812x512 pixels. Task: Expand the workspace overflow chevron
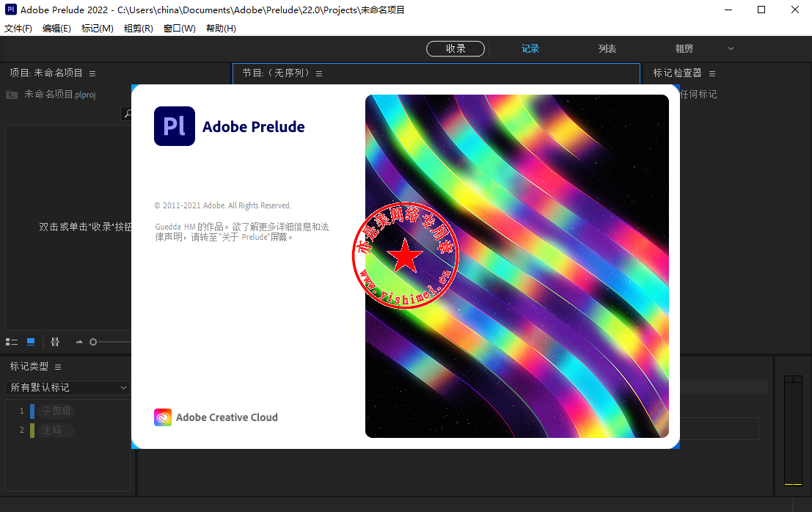click(731, 48)
